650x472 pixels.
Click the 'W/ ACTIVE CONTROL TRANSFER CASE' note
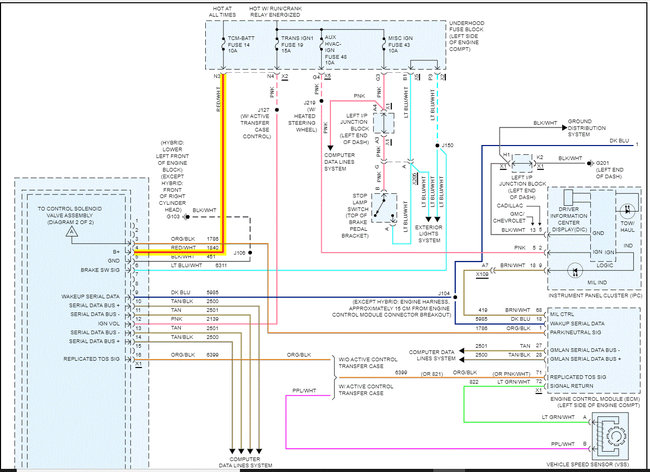coord(366,390)
